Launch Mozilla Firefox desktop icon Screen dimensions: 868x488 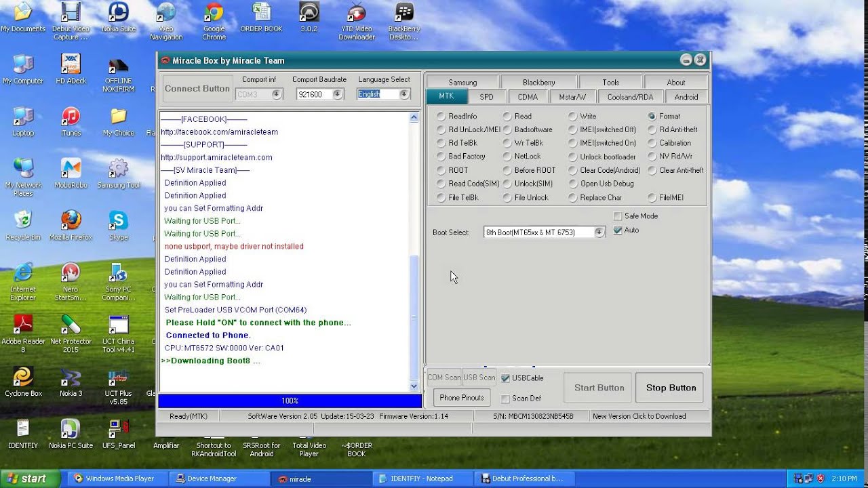click(71, 226)
